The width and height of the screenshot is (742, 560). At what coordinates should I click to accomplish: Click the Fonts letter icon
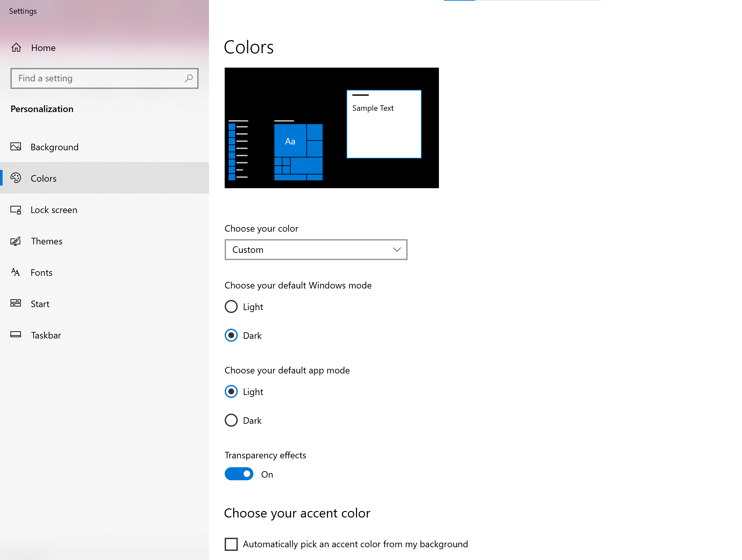(16, 272)
